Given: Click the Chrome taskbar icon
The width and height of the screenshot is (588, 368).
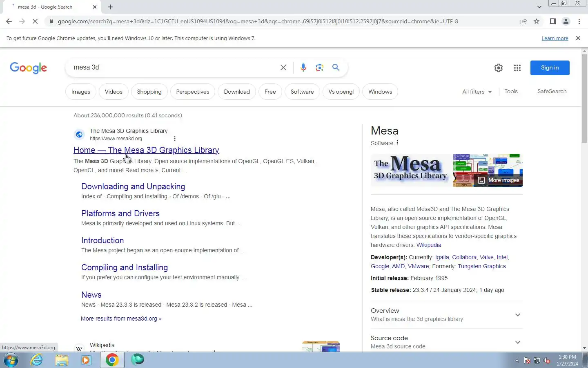Looking at the screenshot, I should pyautogui.click(x=112, y=360).
